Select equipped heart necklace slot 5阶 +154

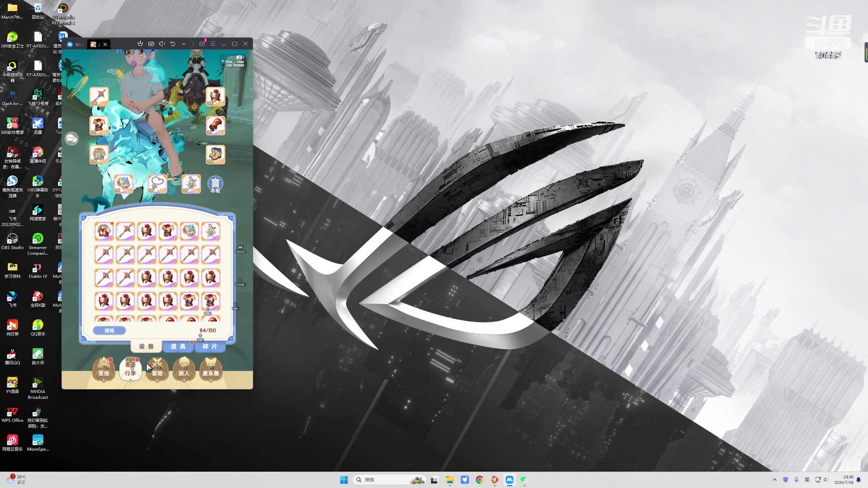(157, 184)
